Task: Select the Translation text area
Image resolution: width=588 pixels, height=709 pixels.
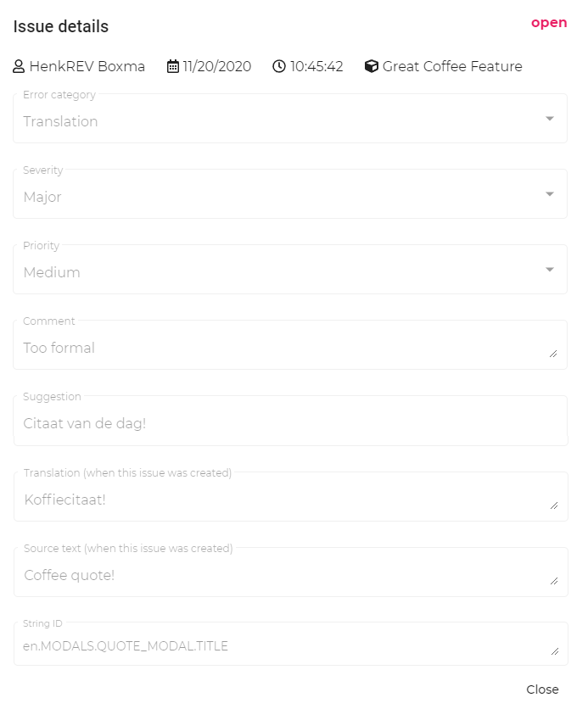Action: [280, 499]
